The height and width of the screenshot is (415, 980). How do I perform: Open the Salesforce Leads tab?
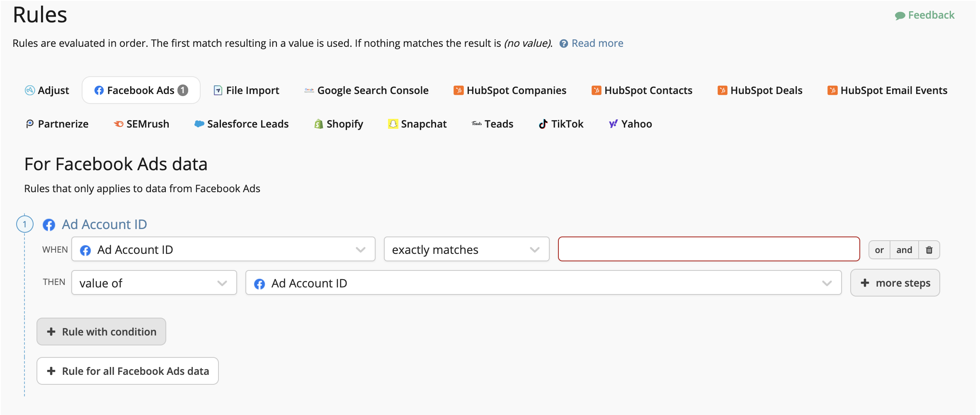click(x=241, y=124)
